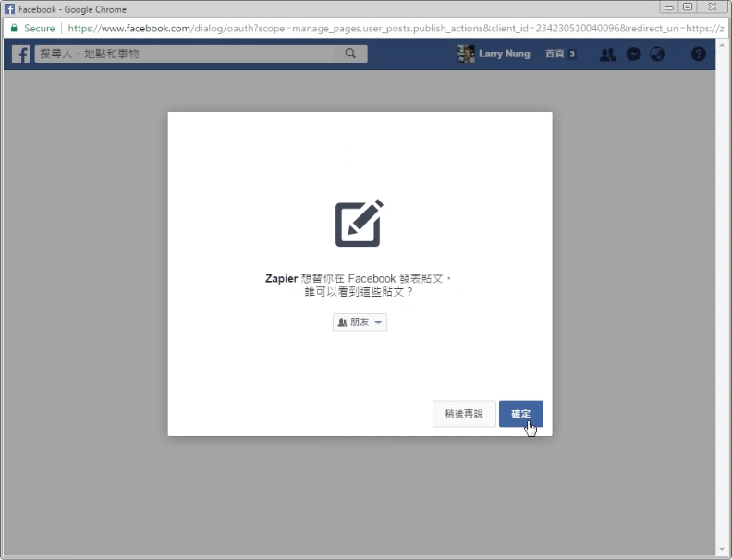Go to 首頁 home link

coord(555,54)
